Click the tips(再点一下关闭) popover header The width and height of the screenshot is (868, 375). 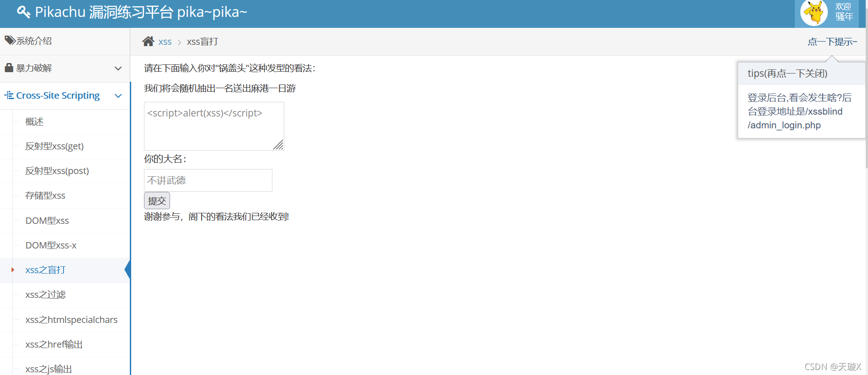click(x=801, y=74)
